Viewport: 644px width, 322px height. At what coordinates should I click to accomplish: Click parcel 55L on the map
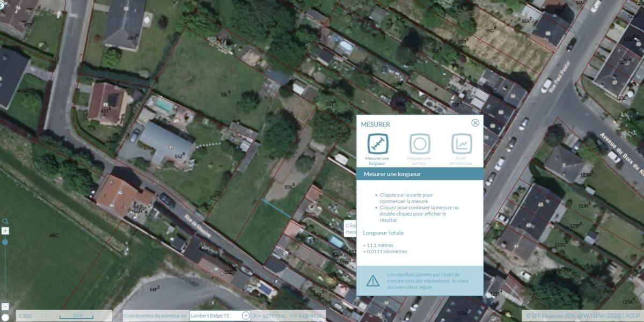pyautogui.click(x=225, y=94)
